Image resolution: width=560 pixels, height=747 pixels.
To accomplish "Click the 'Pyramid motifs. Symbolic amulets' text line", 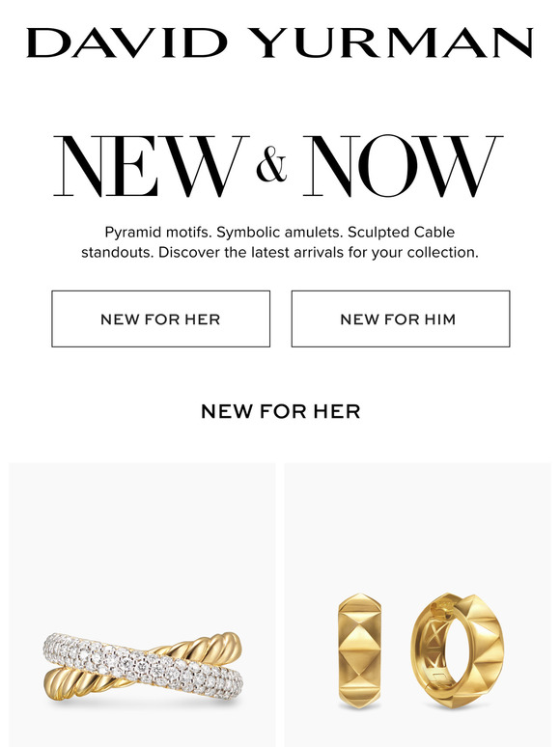I will click(x=279, y=232).
